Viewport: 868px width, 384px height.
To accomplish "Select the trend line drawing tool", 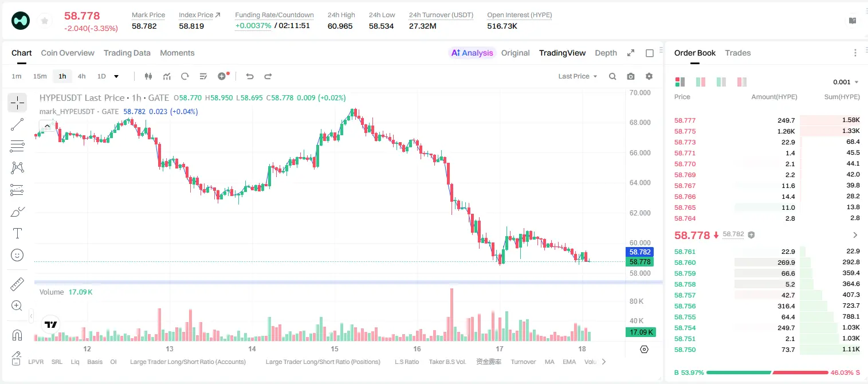I will (x=17, y=124).
